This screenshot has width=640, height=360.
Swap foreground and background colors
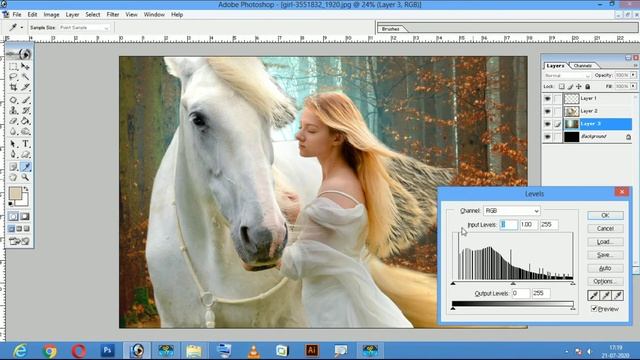[26, 189]
